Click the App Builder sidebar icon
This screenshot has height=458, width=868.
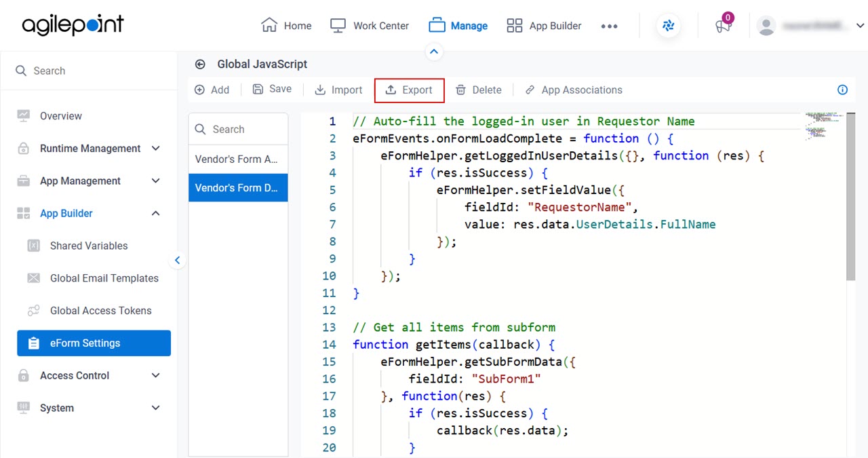(x=24, y=213)
